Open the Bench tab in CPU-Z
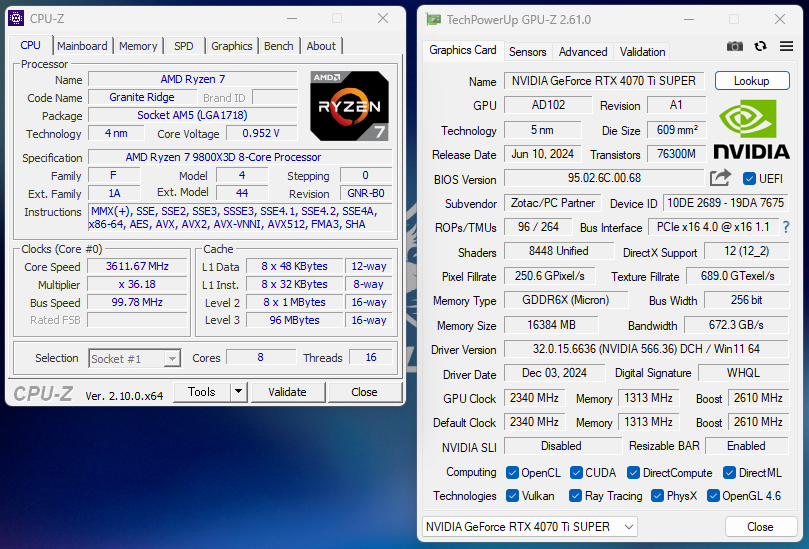 279,46
